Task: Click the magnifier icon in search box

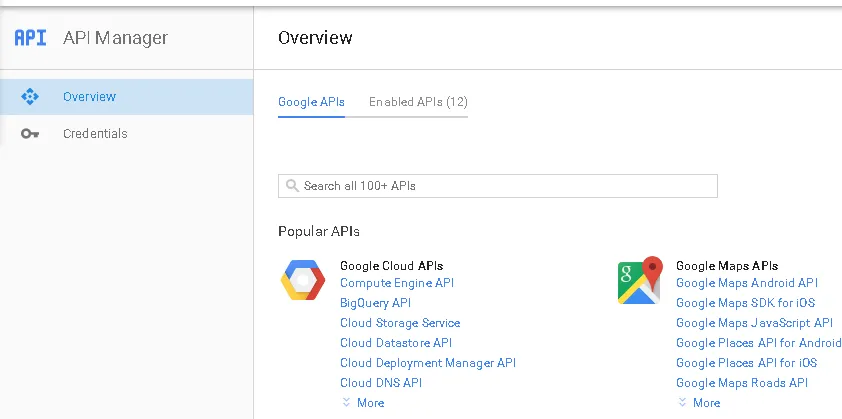Action: [x=292, y=186]
